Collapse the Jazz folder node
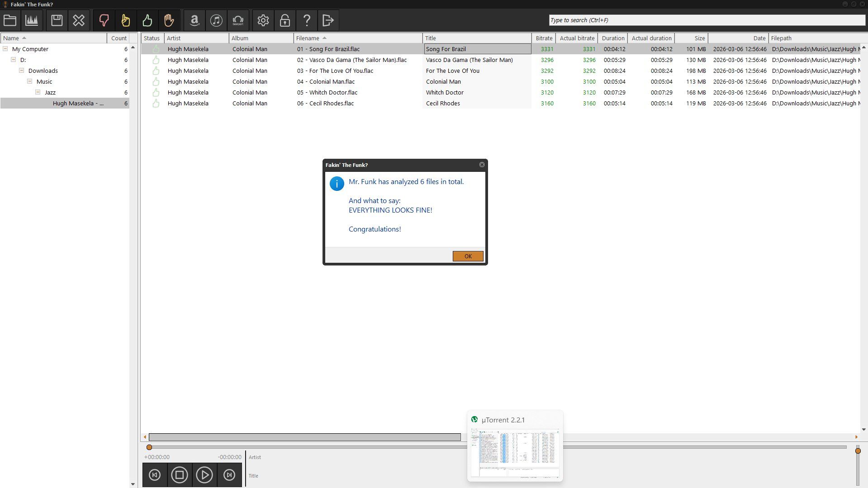Image resolution: width=868 pixels, height=488 pixels. click(x=38, y=92)
